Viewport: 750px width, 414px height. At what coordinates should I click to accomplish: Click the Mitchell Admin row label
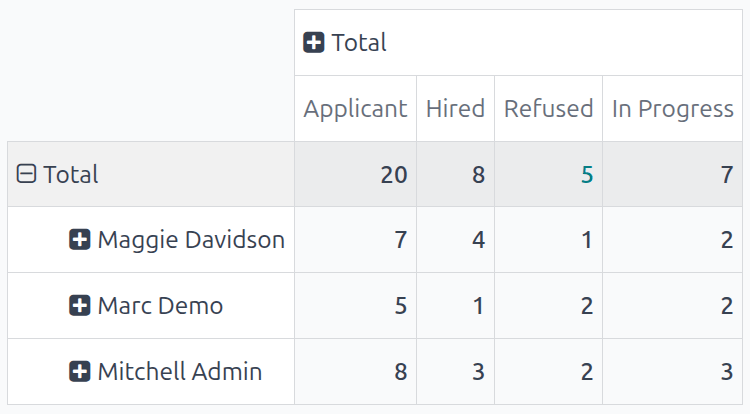tap(180, 372)
